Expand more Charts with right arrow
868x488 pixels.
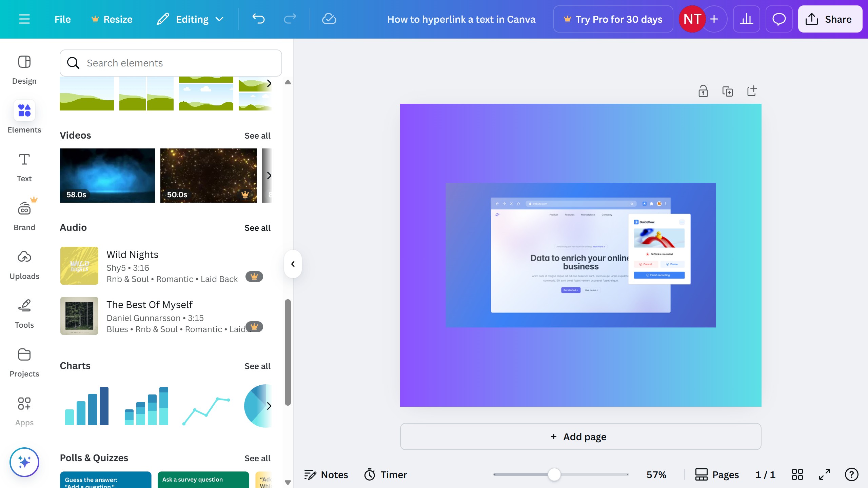(269, 406)
